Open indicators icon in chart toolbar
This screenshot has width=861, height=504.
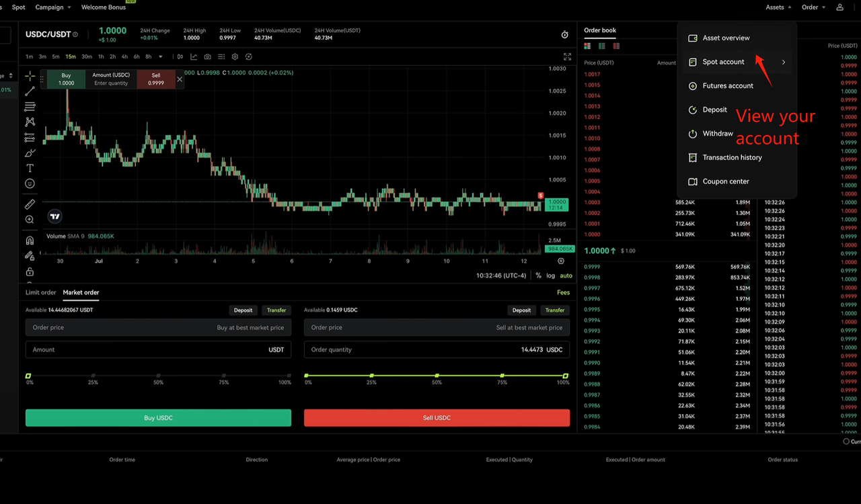194,57
